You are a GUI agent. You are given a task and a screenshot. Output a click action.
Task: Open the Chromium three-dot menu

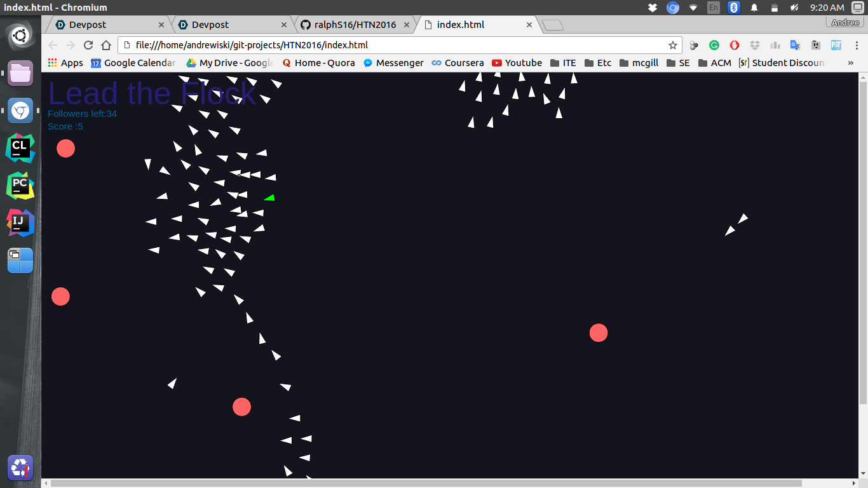coord(856,45)
